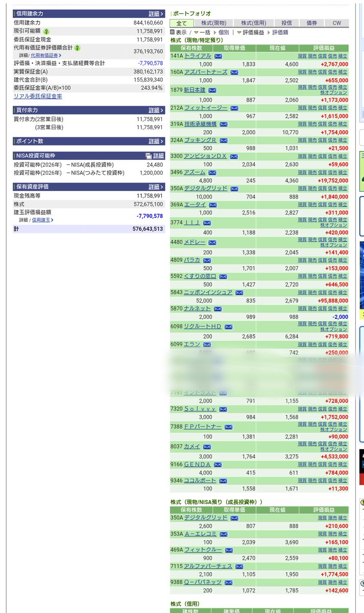Click the mail icon beside GENDA
This screenshot has height=613, width=364.
pyautogui.click(x=218, y=465)
